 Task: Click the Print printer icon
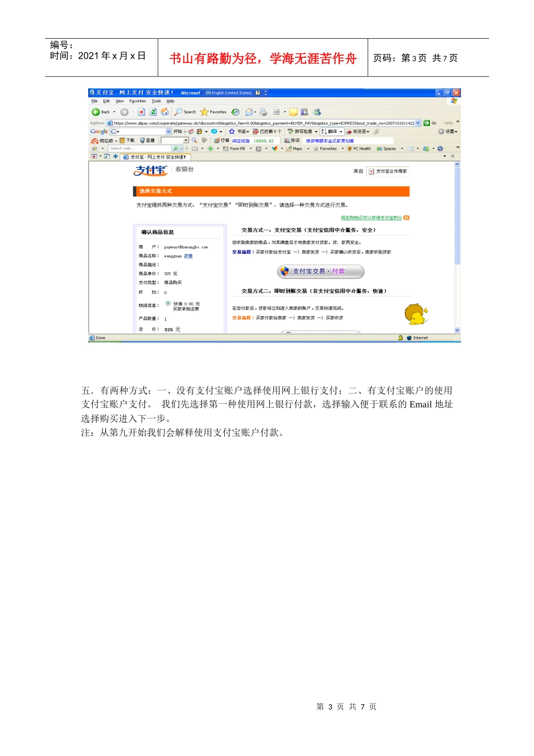(x=263, y=112)
